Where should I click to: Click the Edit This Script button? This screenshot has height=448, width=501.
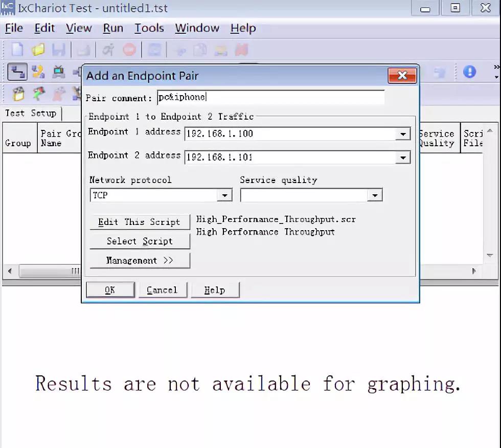click(140, 222)
